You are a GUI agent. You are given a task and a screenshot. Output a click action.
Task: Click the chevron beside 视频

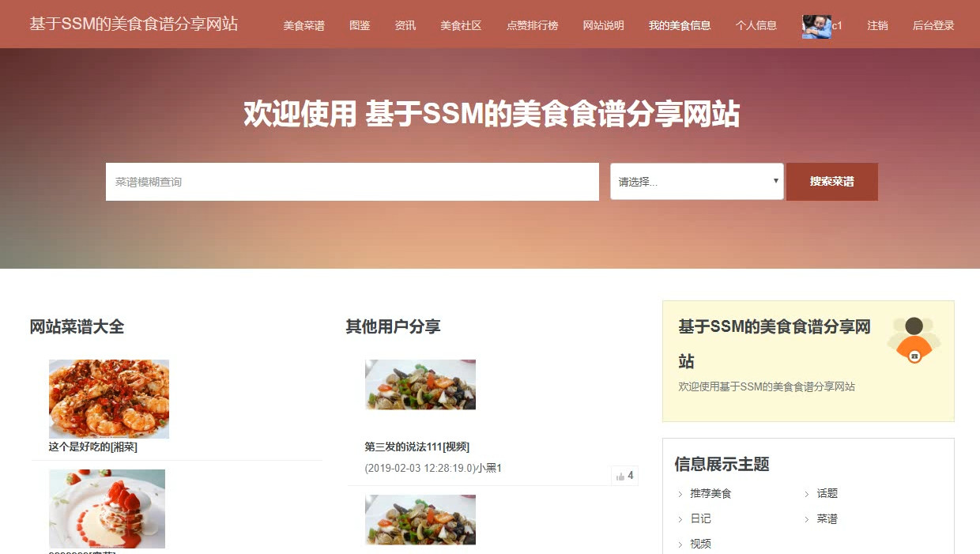(680, 545)
